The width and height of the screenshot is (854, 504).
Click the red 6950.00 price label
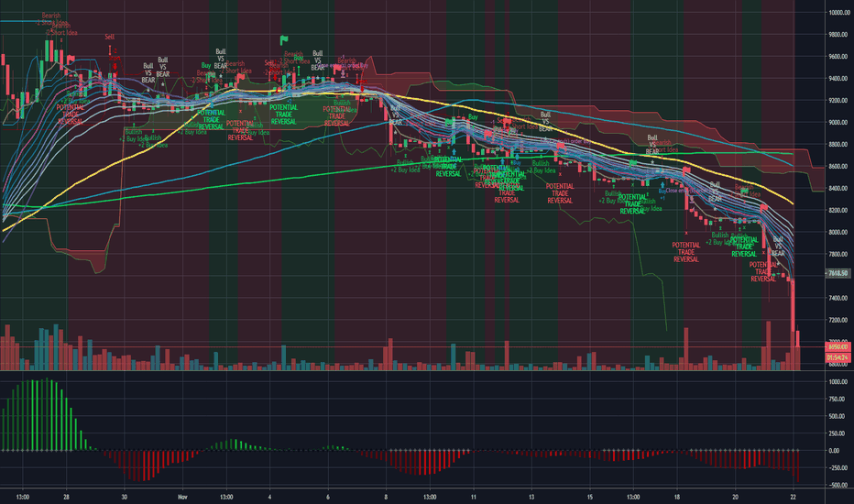tap(838, 346)
